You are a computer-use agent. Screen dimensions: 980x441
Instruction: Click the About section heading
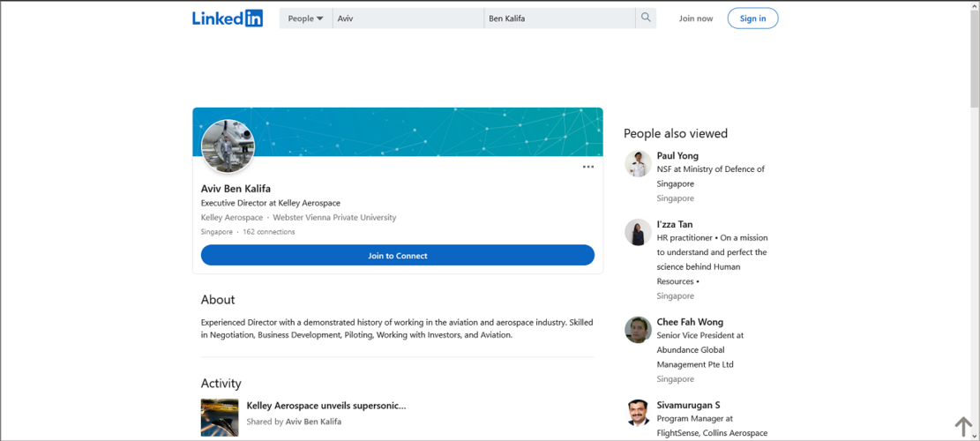tap(218, 300)
